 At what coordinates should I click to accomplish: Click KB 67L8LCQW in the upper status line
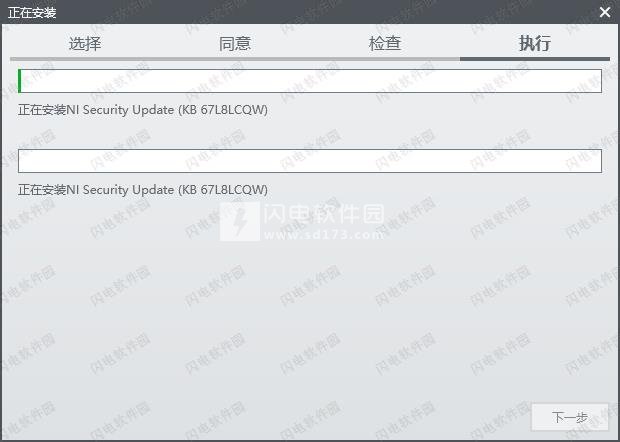[225, 110]
